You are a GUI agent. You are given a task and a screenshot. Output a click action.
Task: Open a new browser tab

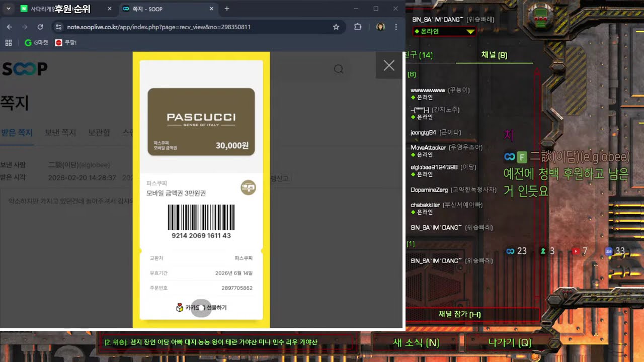point(227,9)
